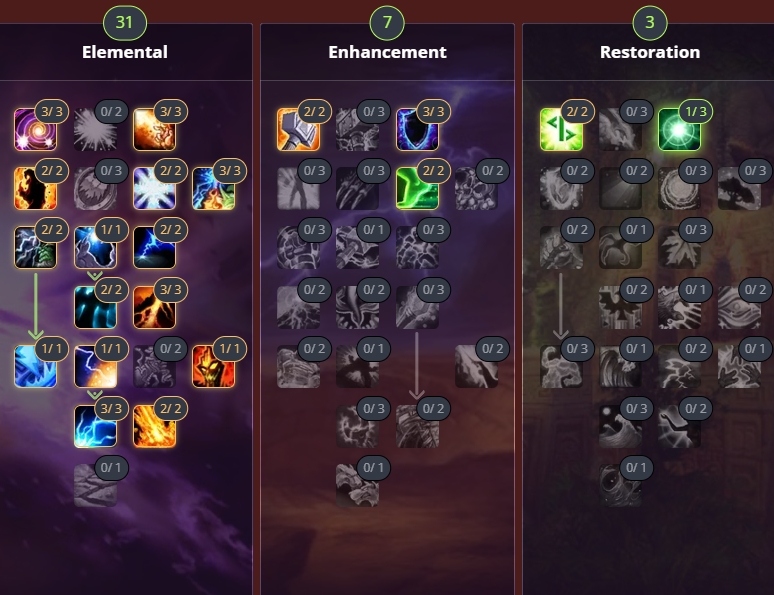Click the purple swirl talent in Elemental
Viewport: 774px width, 595px height.
[x=36, y=129]
